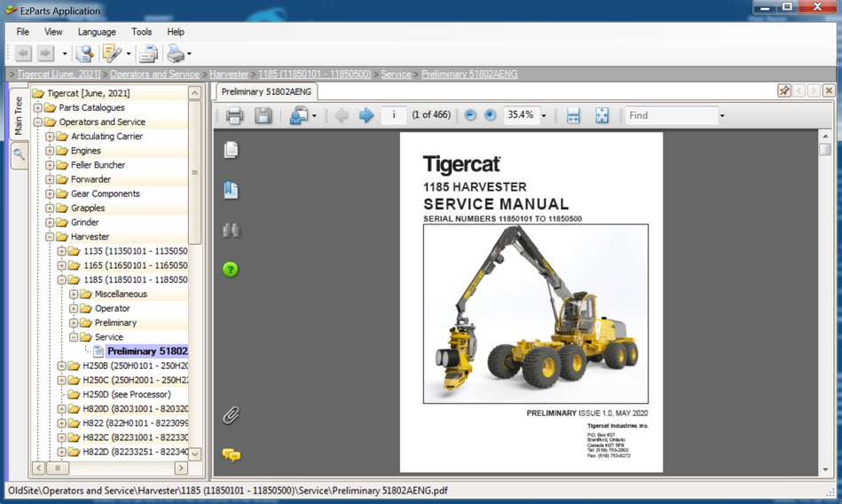This screenshot has height=504, width=842.
Task: Click the zoom out minus button
Action: [470, 115]
